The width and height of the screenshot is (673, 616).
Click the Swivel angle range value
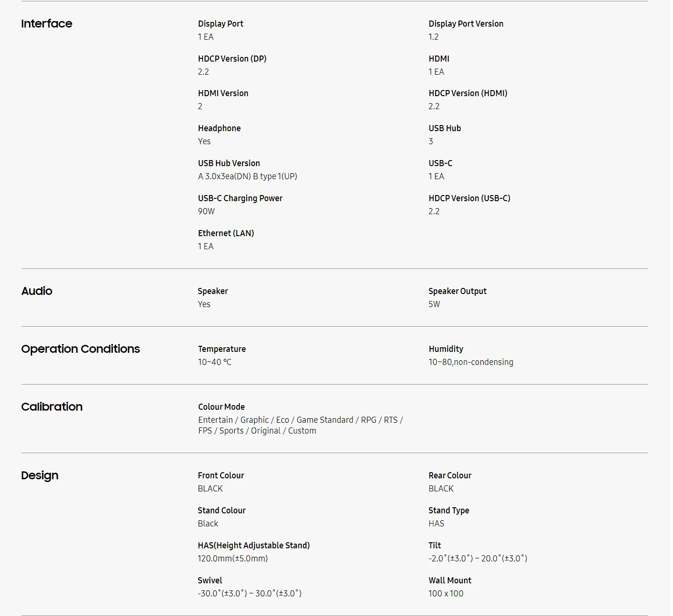point(250,594)
